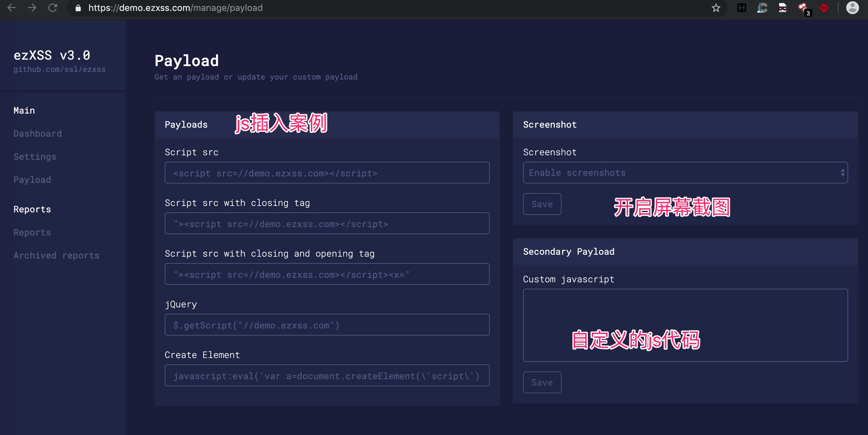Select the closing and opening tag payload field

tap(327, 274)
